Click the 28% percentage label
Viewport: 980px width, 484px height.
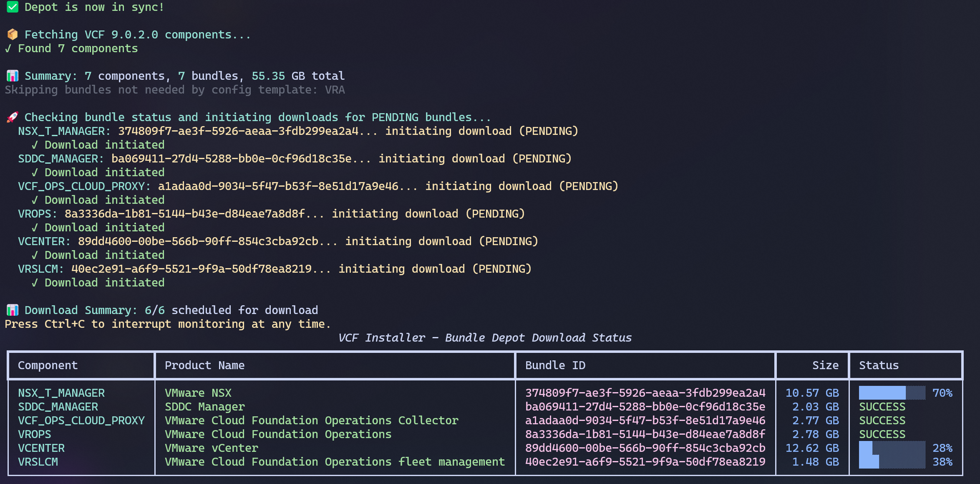coord(942,448)
